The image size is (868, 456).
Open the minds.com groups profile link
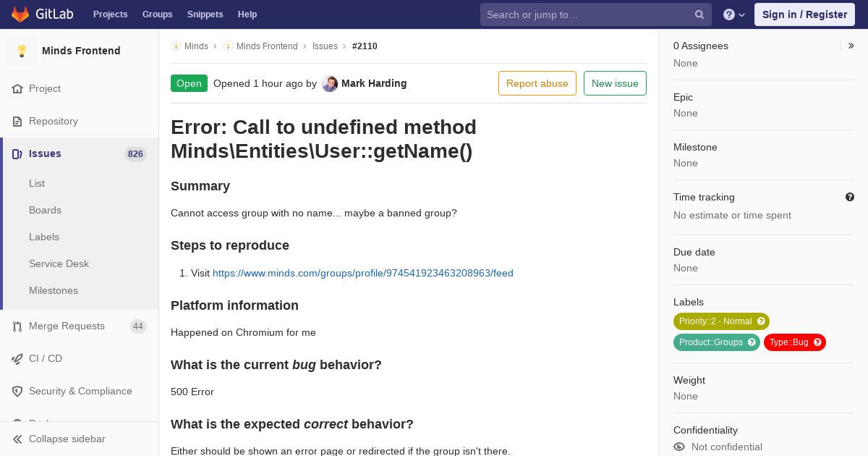coord(363,273)
